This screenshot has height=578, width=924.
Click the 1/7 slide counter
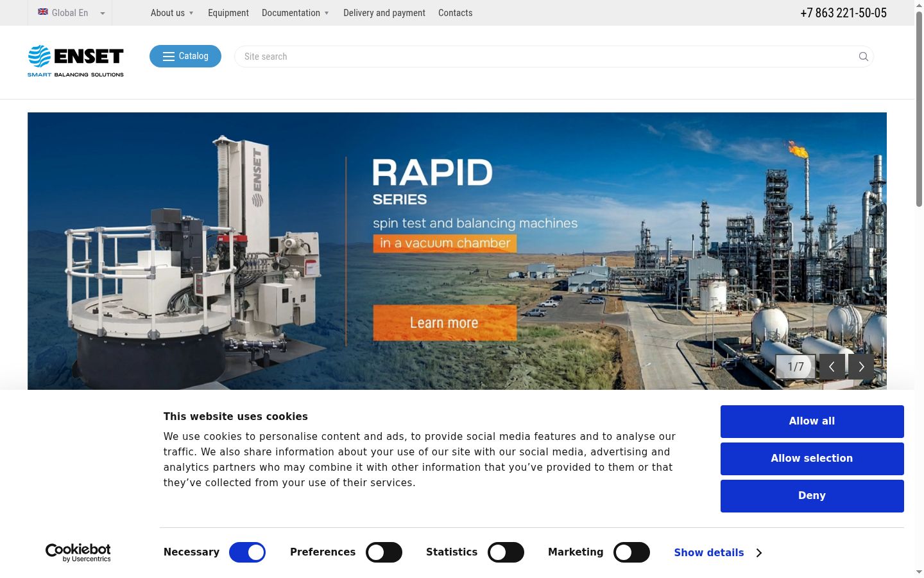(x=796, y=367)
